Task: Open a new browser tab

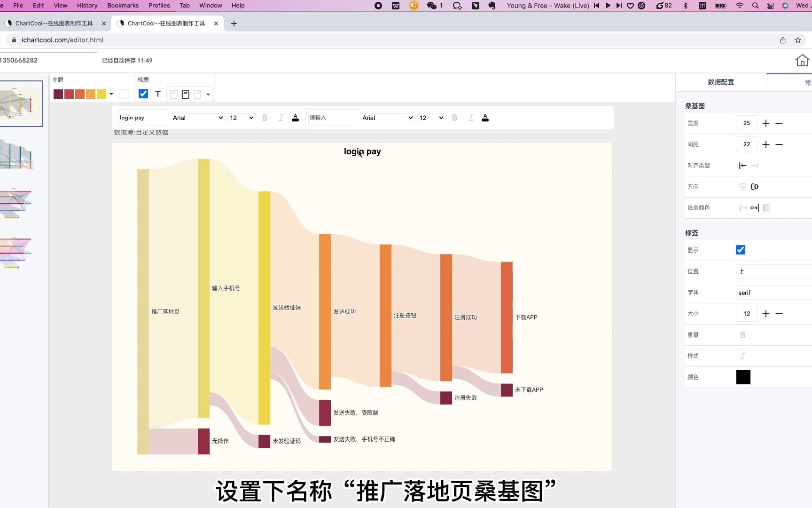Action: pos(234,24)
